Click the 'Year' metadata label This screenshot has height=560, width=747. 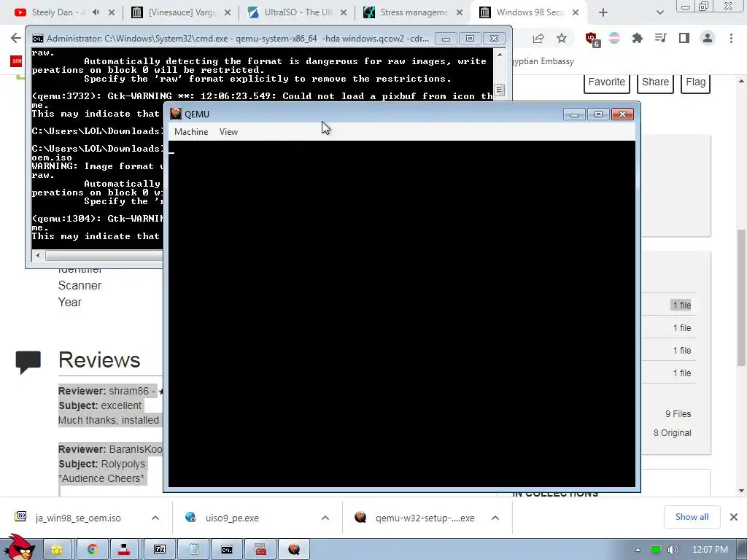point(69,302)
